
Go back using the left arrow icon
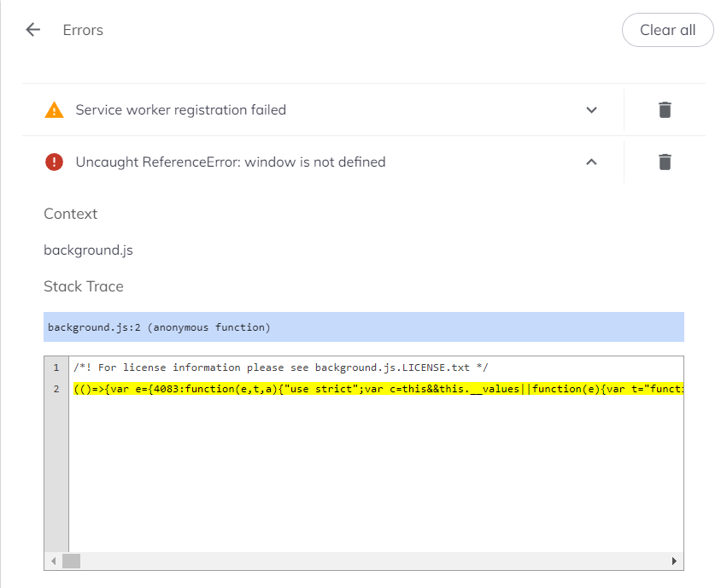coord(33,30)
